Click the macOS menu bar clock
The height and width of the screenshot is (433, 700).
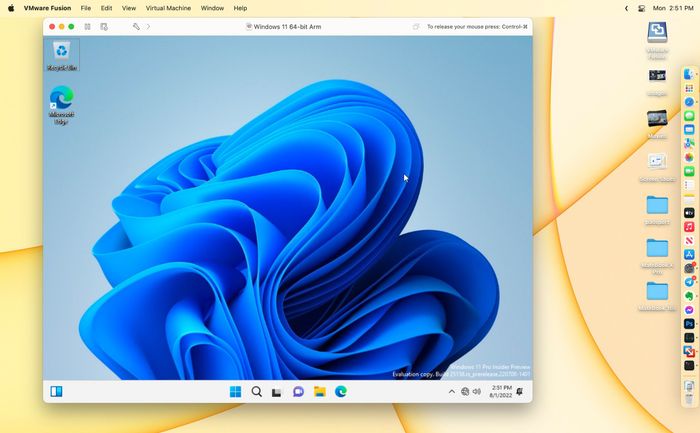pos(673,8)
